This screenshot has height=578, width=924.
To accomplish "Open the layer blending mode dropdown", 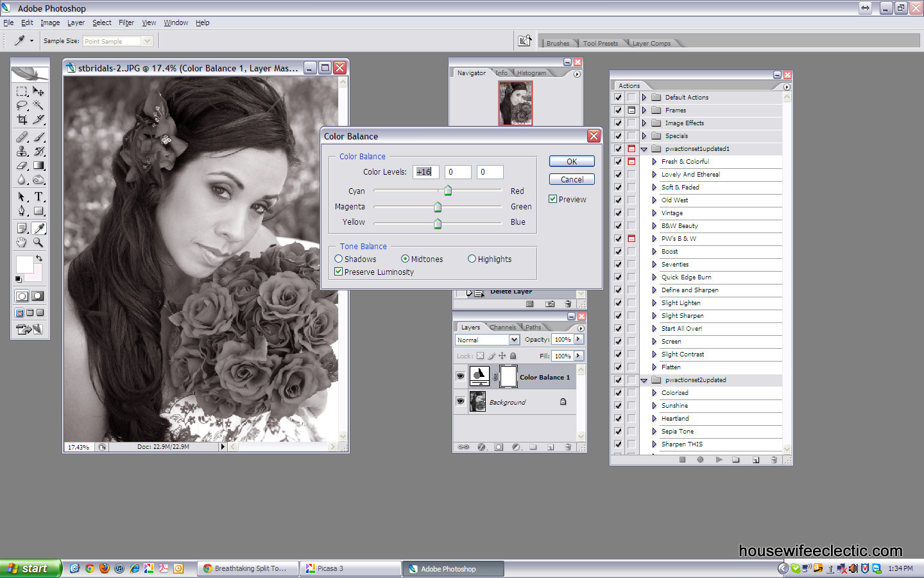I will coord(514,340).
